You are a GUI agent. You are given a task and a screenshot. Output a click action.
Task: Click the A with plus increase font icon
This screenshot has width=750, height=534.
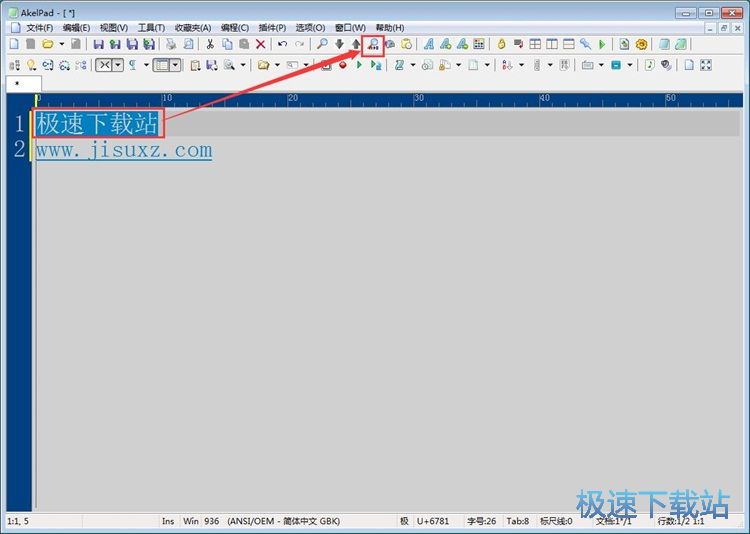point(446,44)
